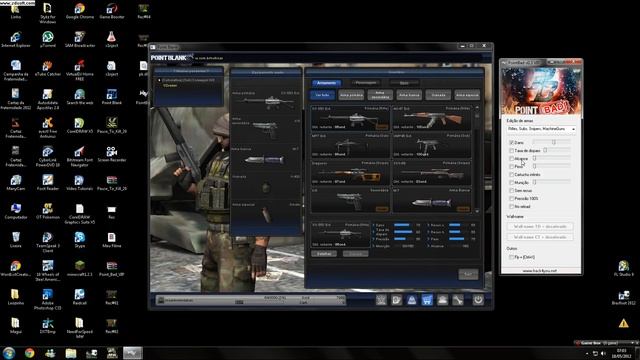Enable Taxa de disparo checkbox
Screen dimensions: 640x360
tap(511, 151)
